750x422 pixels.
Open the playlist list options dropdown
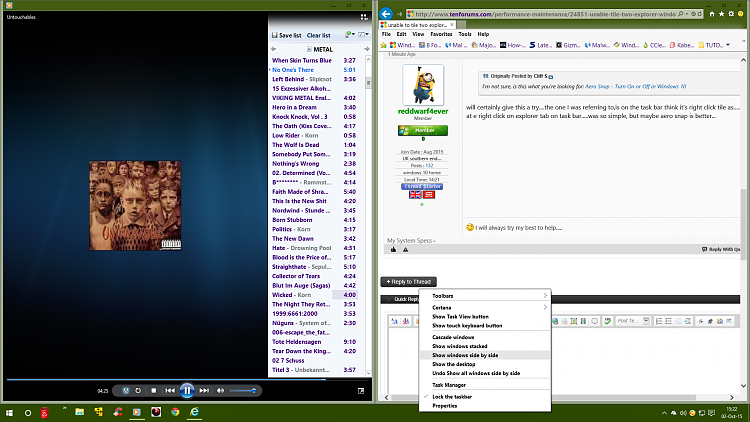click(x=350, y=34)
